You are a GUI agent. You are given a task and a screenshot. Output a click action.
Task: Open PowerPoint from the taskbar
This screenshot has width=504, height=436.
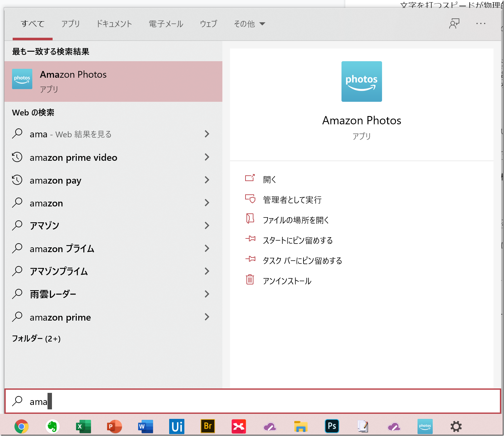(115, 426)
